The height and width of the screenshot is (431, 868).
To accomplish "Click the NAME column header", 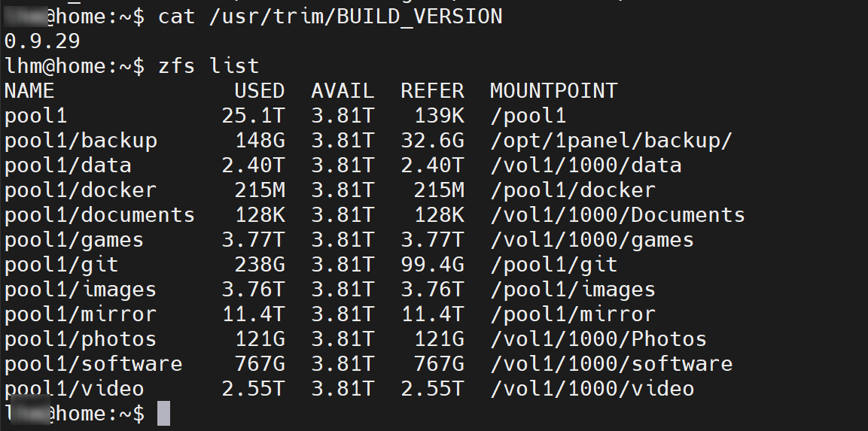I will (29, 91).
